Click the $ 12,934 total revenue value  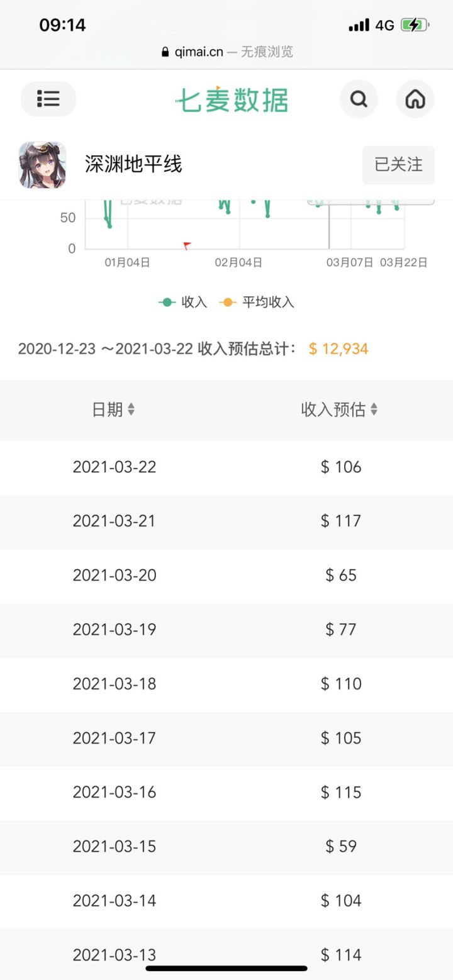338,349
